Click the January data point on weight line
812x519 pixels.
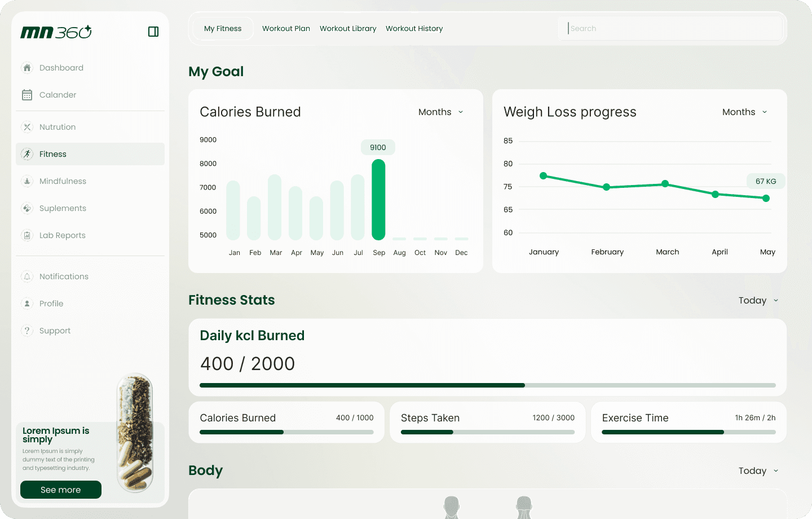(544, 176)
